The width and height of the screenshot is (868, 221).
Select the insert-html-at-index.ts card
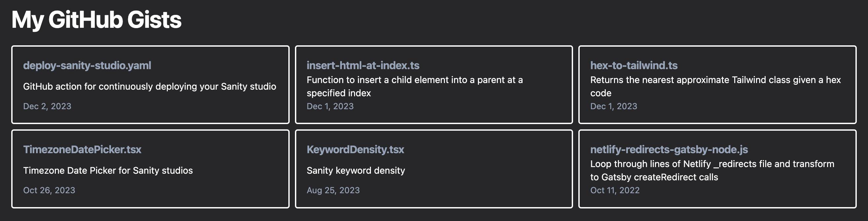pos(434,84)
